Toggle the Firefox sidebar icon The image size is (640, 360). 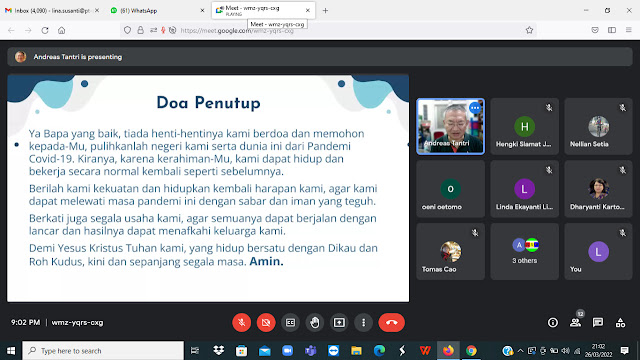tap(612, 30)
